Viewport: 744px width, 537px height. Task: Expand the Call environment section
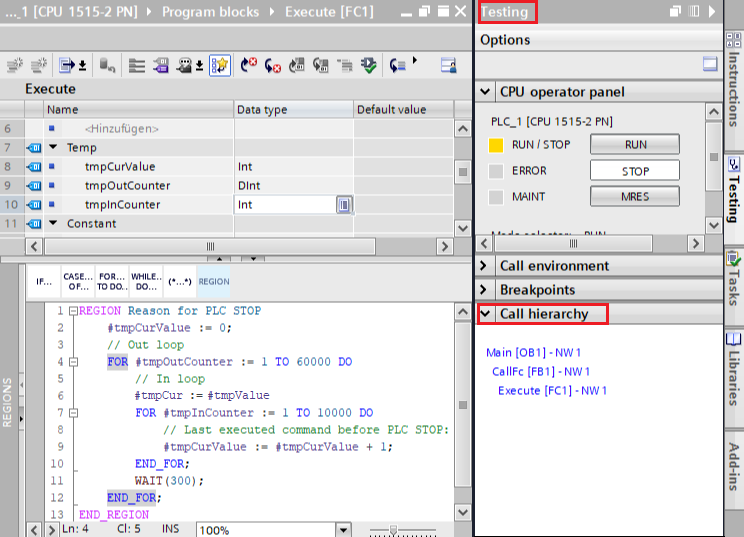484,265
